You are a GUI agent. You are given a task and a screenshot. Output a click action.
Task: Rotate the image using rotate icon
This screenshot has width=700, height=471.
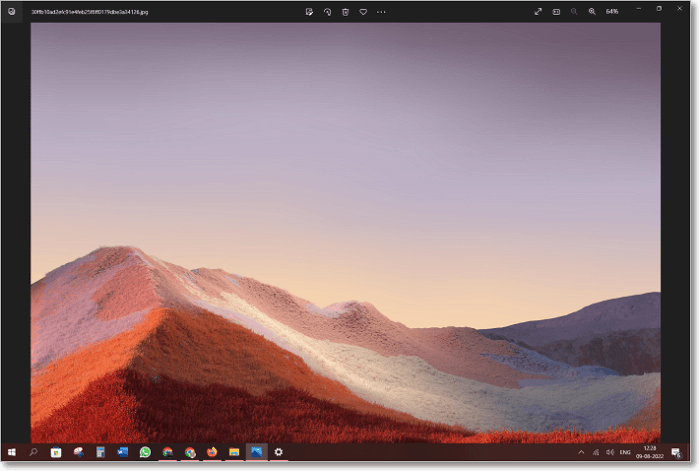[x=327, y=12]
